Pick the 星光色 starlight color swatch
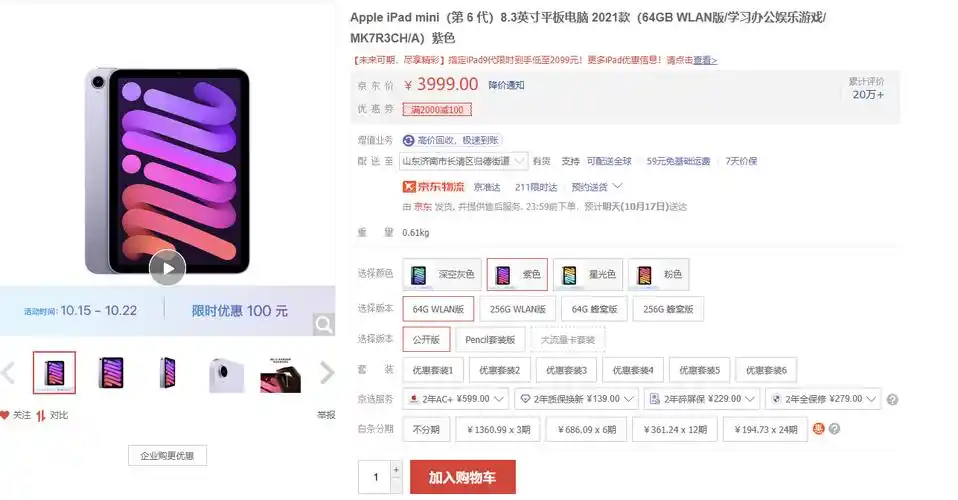This screenshot has height=500, width=958. click(x=588, y=274)
